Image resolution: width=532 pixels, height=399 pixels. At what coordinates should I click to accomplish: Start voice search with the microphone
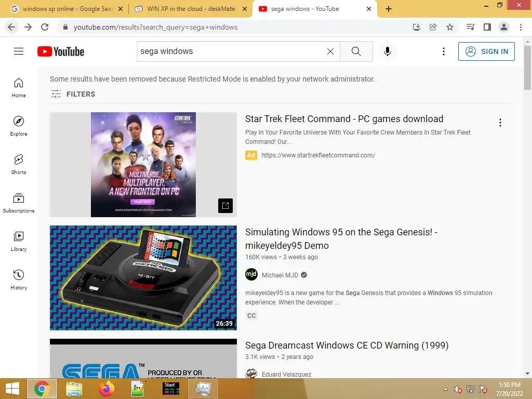tap(388, 51)
